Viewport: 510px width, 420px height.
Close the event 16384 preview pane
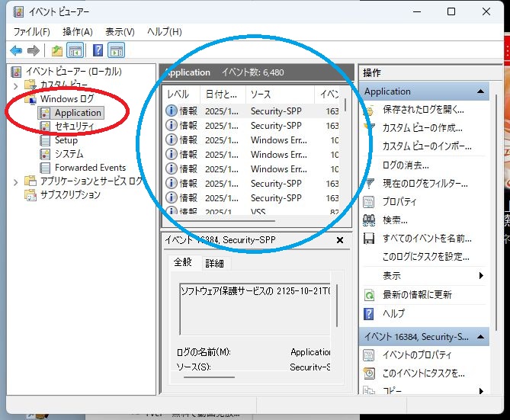point(340,240)
